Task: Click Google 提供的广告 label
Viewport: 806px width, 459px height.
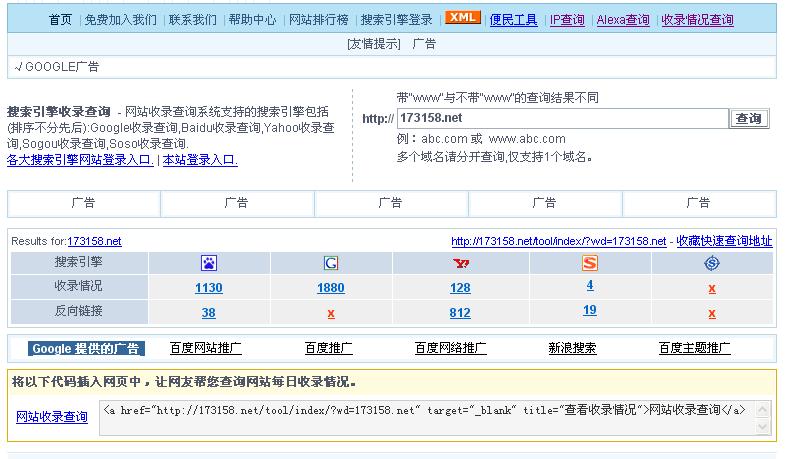Action: tap(86, 348)
